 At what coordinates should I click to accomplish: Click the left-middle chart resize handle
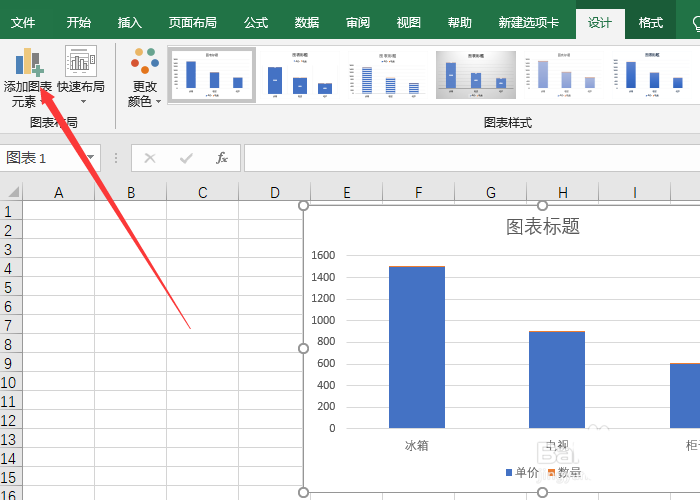point(304,349)
